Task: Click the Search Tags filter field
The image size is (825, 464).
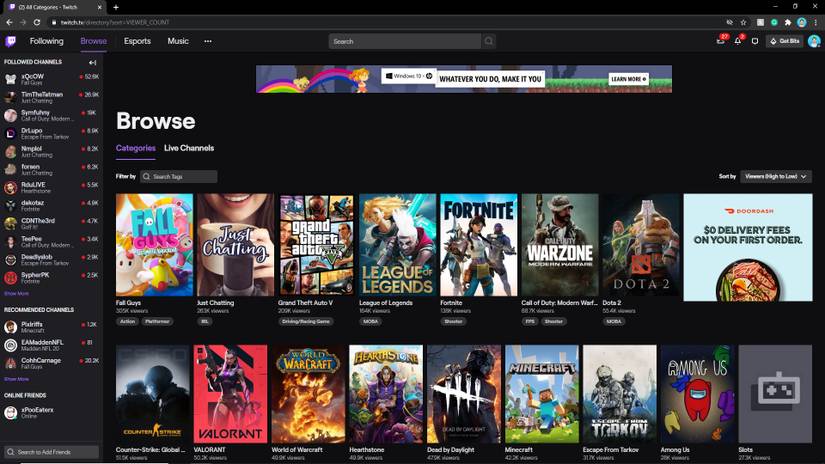Action: point(178,177)
